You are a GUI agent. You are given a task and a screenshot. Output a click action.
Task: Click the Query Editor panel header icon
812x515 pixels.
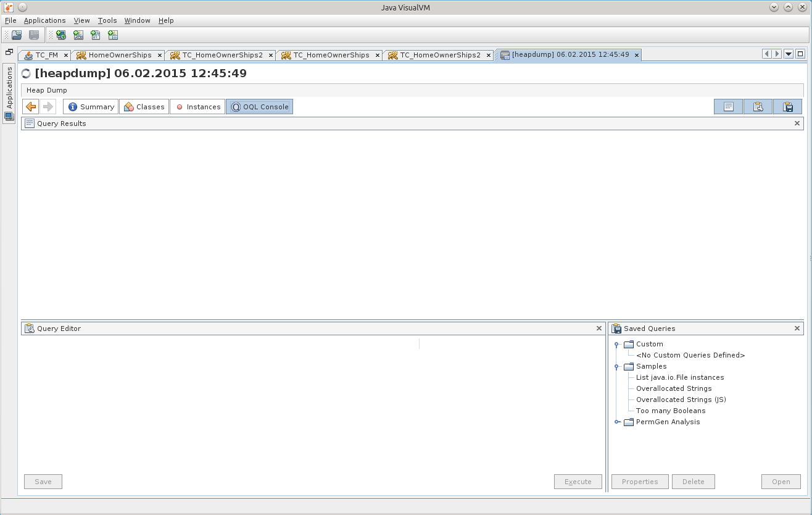click(x=30, y=329)
